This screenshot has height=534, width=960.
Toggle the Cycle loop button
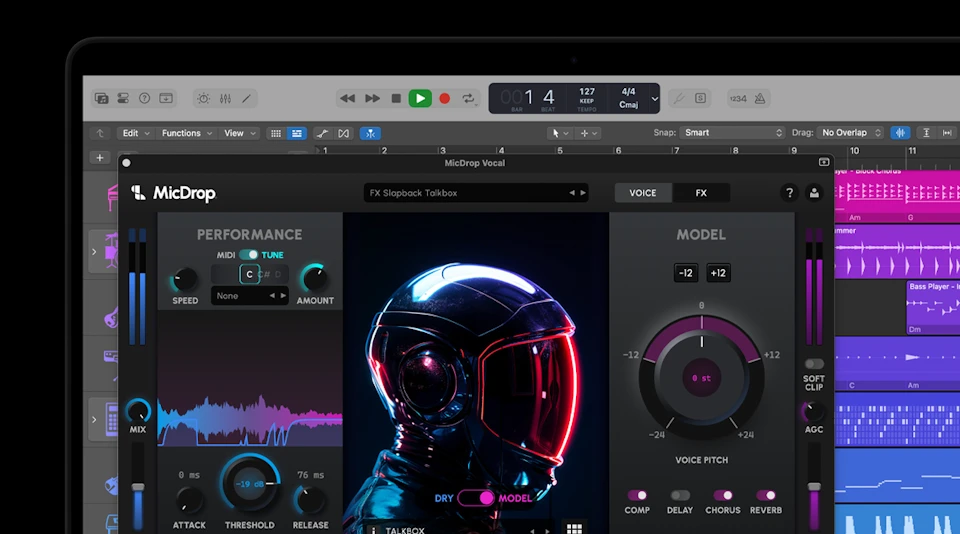click(x=468, y=98)
